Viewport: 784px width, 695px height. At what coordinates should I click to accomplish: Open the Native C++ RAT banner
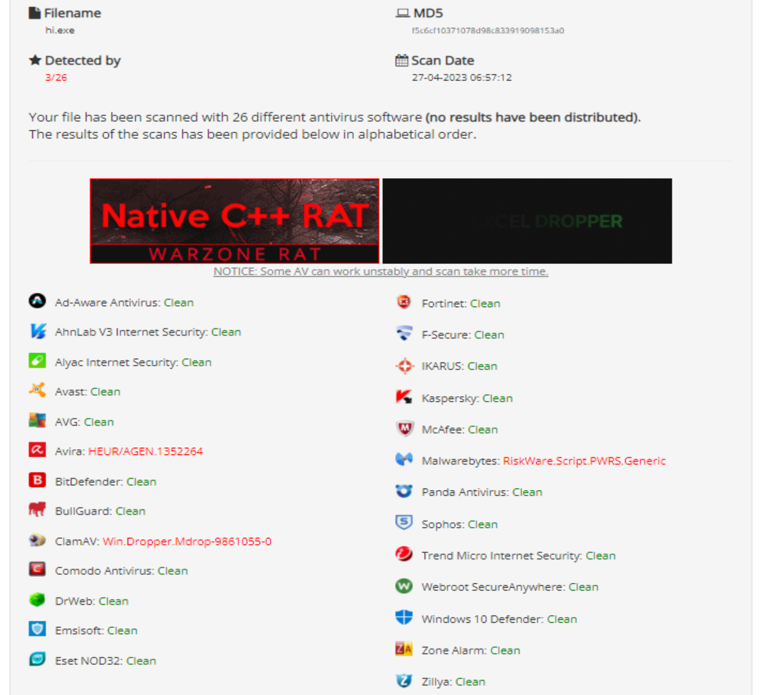234,221
